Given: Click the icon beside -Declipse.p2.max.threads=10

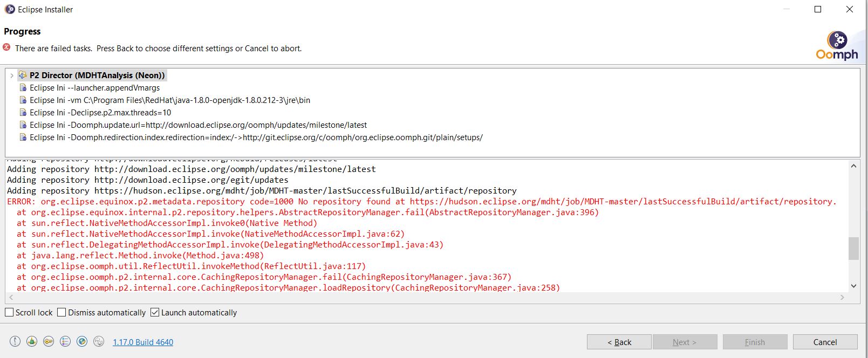Looking at the screenshot, I should coord(23,112).
